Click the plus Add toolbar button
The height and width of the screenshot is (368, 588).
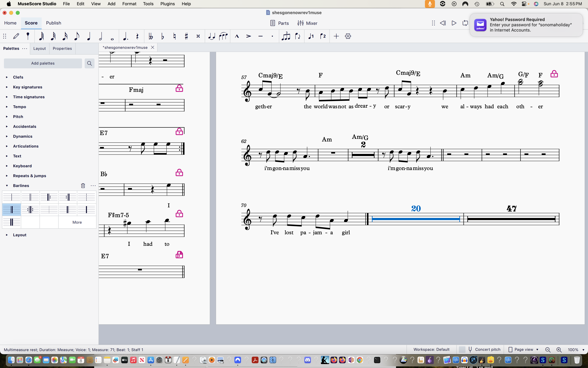[x=336, y=36]
